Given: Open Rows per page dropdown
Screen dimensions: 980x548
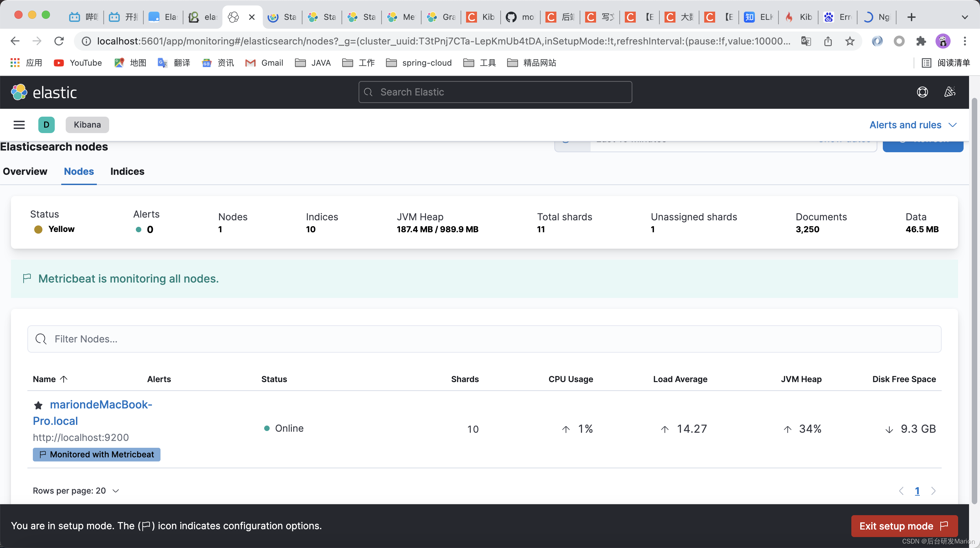Looking at the screenshot, I should pyautogui.click(x=76, y=491).
